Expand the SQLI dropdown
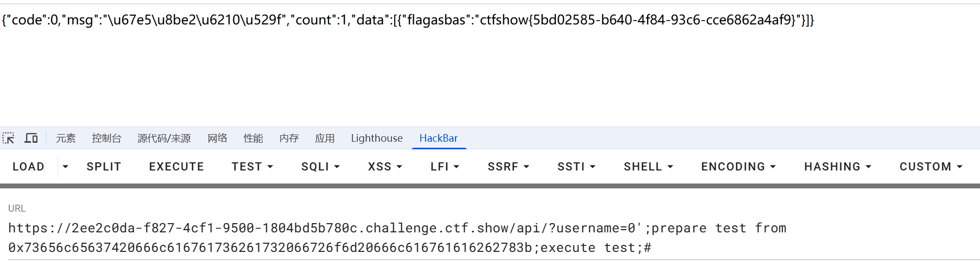 coord(320,167)
